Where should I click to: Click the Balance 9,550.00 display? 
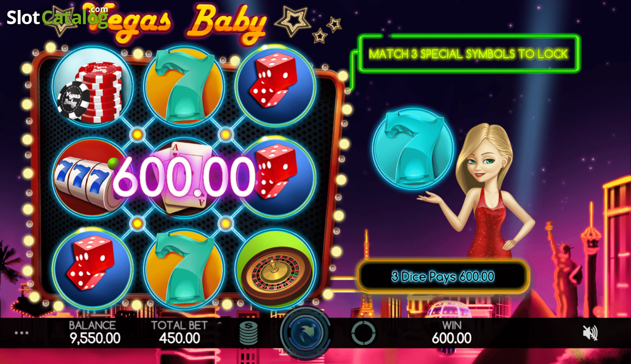pyautogui.click(x=95, y=332)
